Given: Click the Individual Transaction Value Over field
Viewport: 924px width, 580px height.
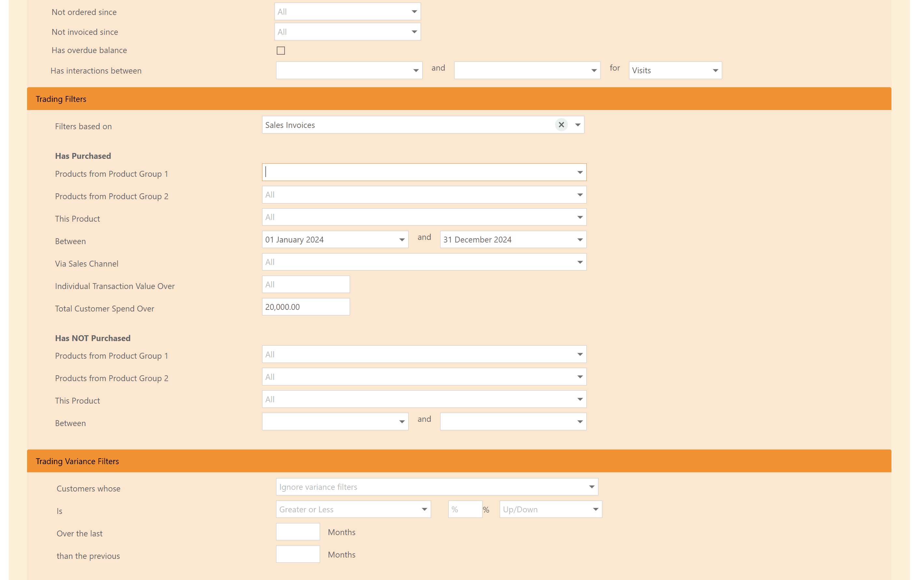Looking at the screenshot, I should 306,284.
